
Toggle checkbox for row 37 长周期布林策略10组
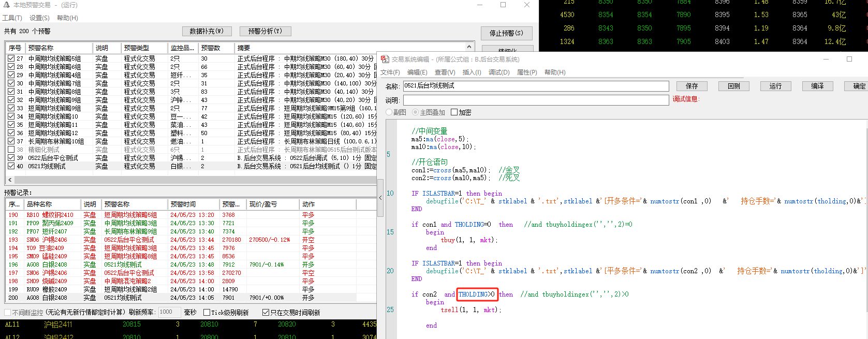pos(11,141)
